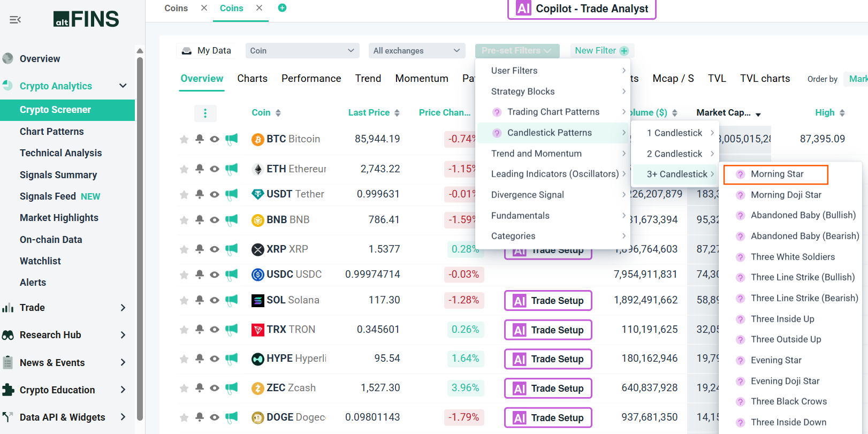Viewport: 868px width, 434px height.
Task: Select Three Black Crows pattern filter
Action: [789, 401]
